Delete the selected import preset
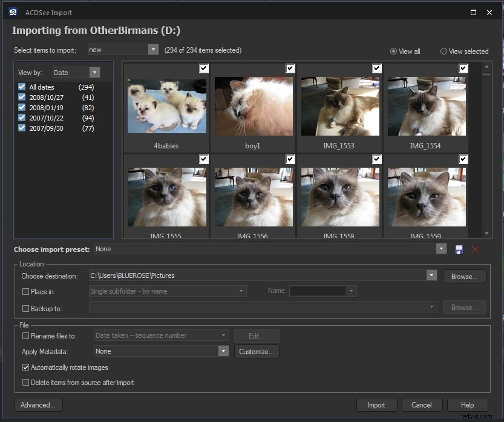The height and width of the screenshot is (422, 504). pyautogui.click(x=475, y=249)
